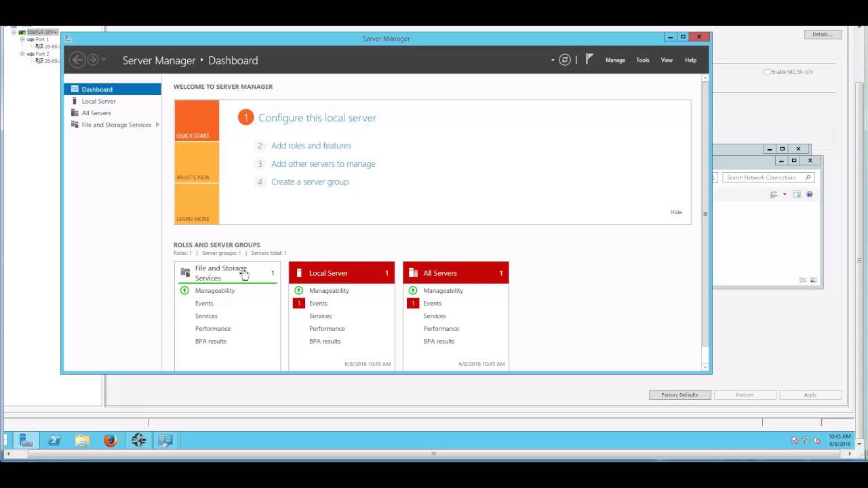
Task: Select Port 2 in the background tree
Action: pos(42,54)
